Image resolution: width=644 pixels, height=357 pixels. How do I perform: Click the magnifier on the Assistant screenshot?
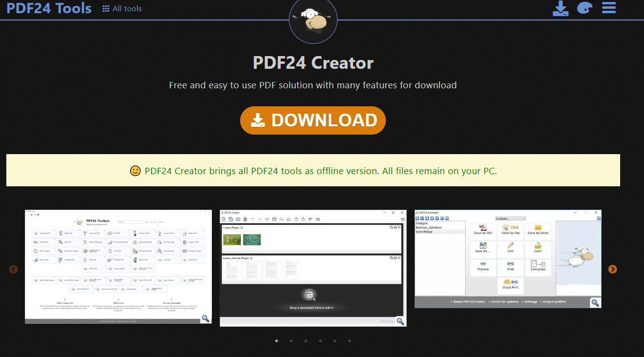pos(595,302)
